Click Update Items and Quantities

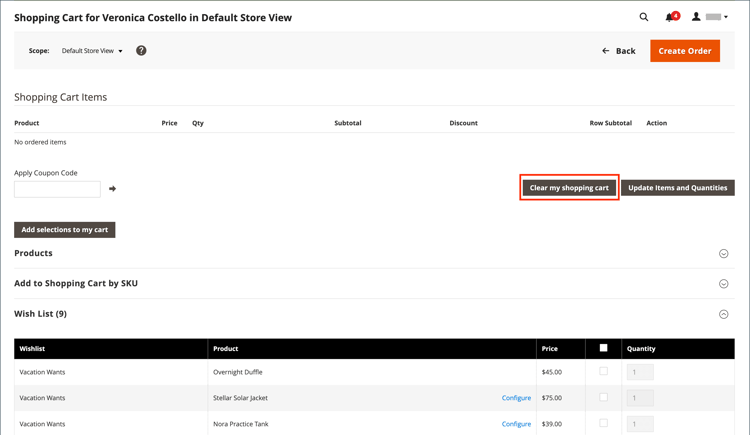coord(677,188)
